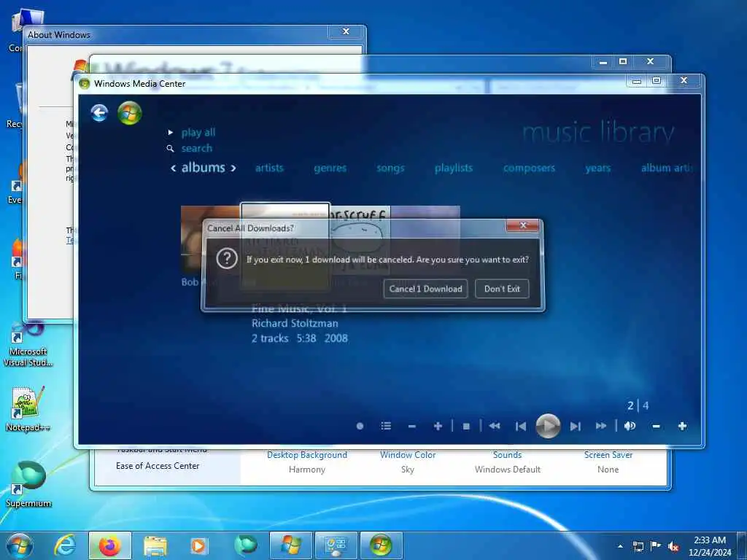The width and height of the screenshot is (747, 560).
Task: Open the Supermium desktop shortcut
Action: pyautogui.click(x=28, y=484)
